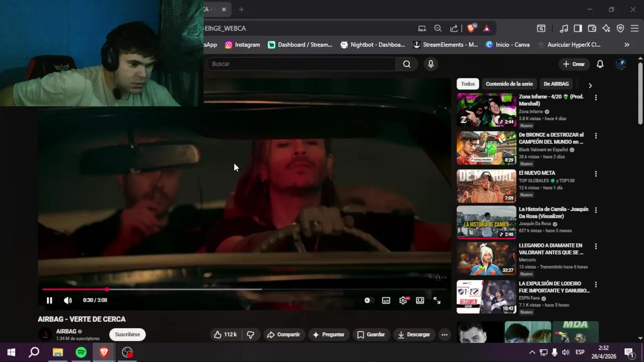This screenshot has width=644, height=362.
Task: Open a new browser tab with the plus
Action: pyautogui.click(x=241, y=9)
